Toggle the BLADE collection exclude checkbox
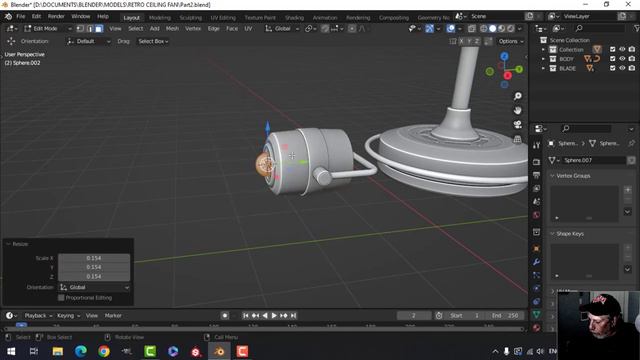 pyautogui.click(x=612, y=68)
